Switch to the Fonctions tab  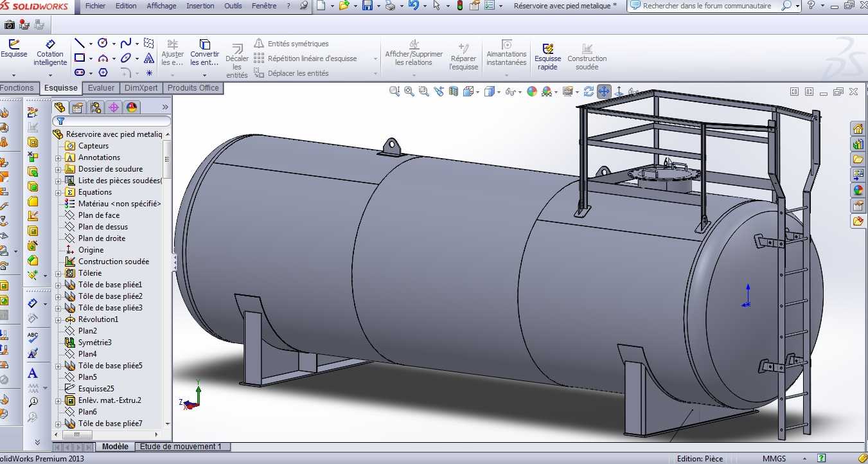coord(18,88)
